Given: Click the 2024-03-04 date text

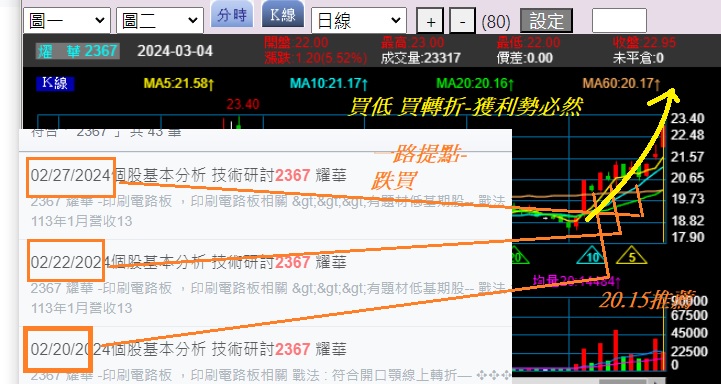Looking at the screenshot, I should point(175,51).
